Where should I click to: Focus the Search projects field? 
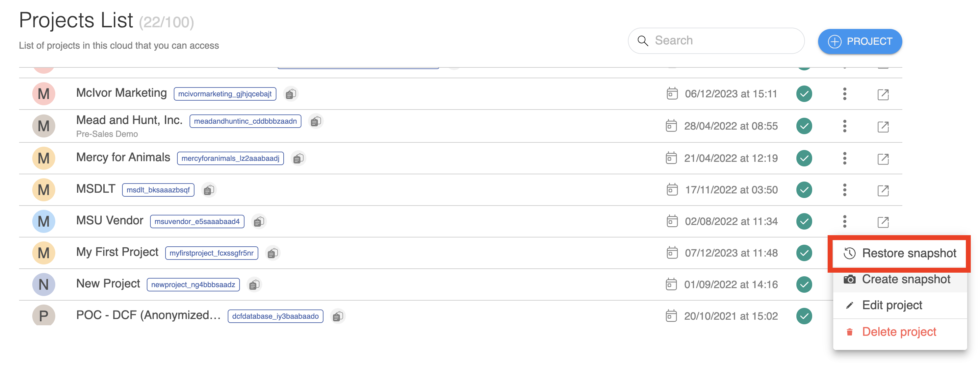click(x=716, y=41)
